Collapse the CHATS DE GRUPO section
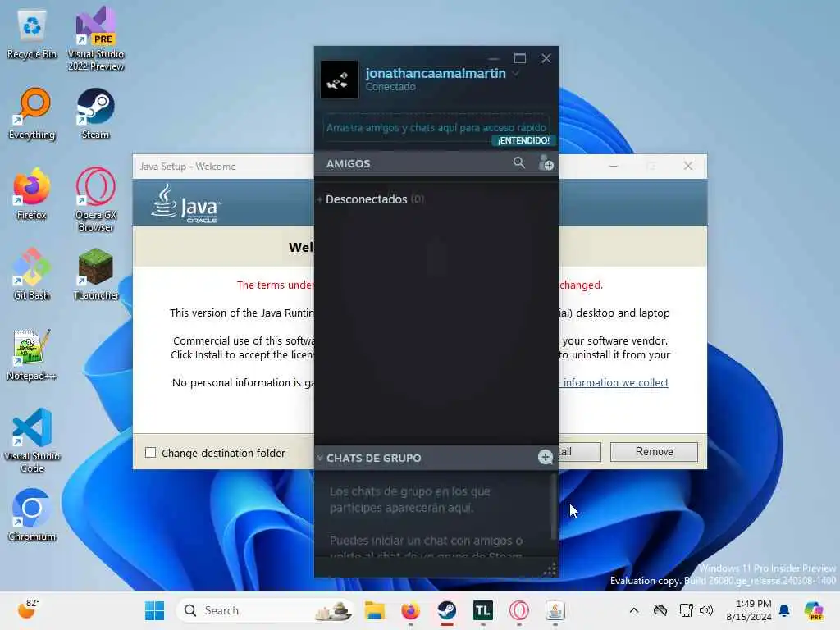 (x=320, y=458)
